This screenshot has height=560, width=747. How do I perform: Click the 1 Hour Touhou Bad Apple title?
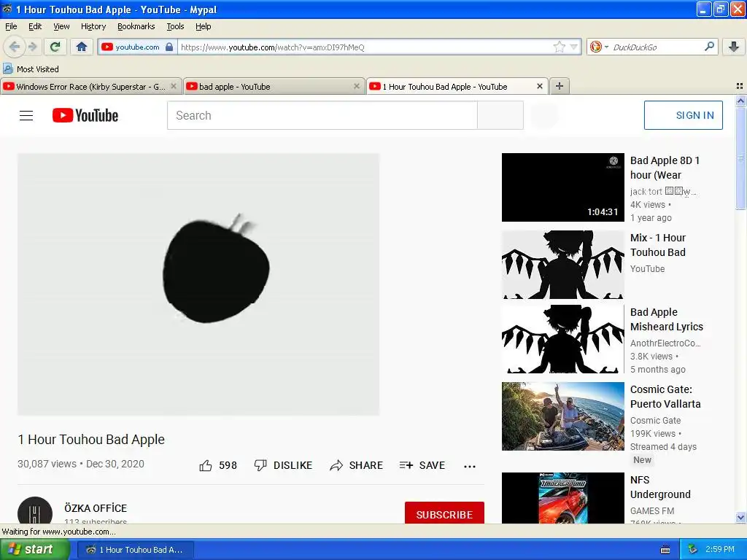(91, 440)
